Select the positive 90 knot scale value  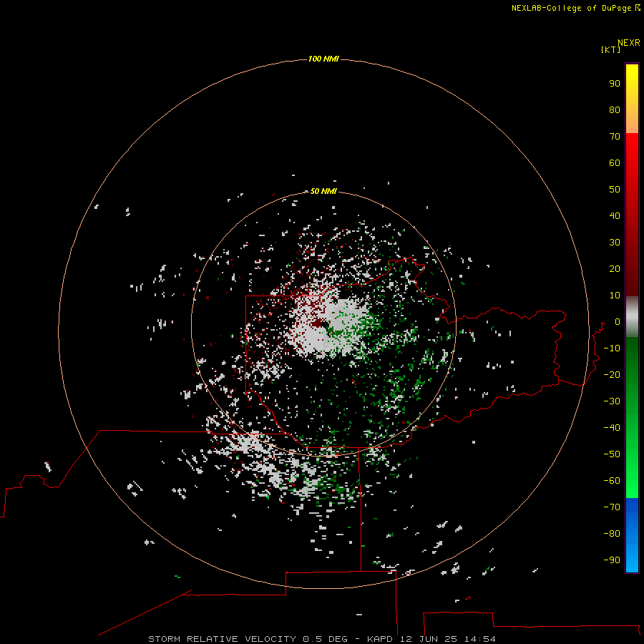pyautogui.click(x=615, y=84)
